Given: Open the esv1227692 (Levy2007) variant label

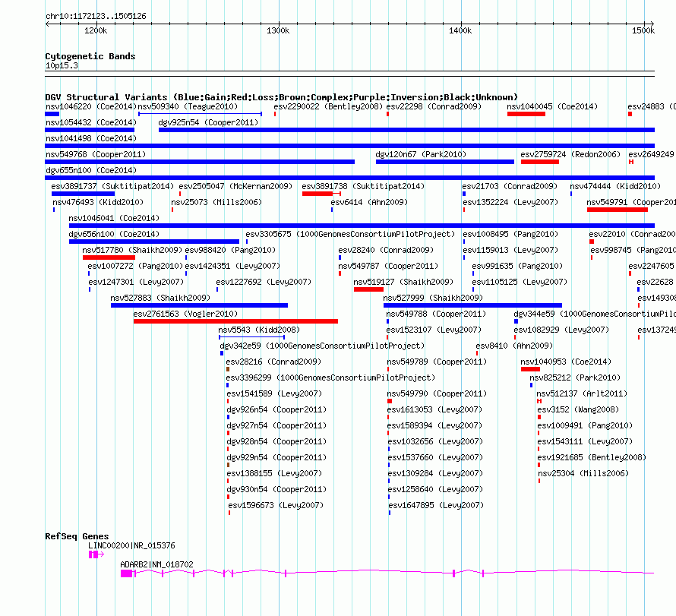Looking at the screenshot, I should tap(264, 282).
